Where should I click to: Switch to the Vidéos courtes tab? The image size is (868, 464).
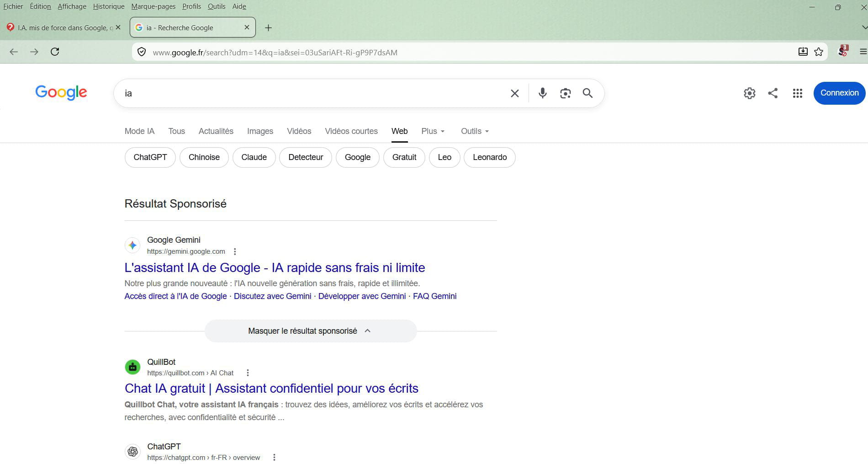click(x=351, y=131)
